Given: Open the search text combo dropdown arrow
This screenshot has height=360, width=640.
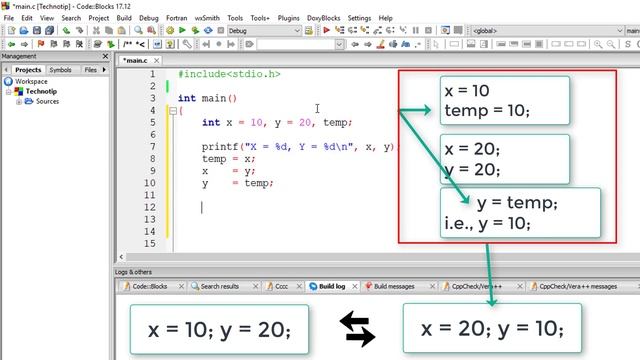Looking at the screenshot, I should coord(339,44).
